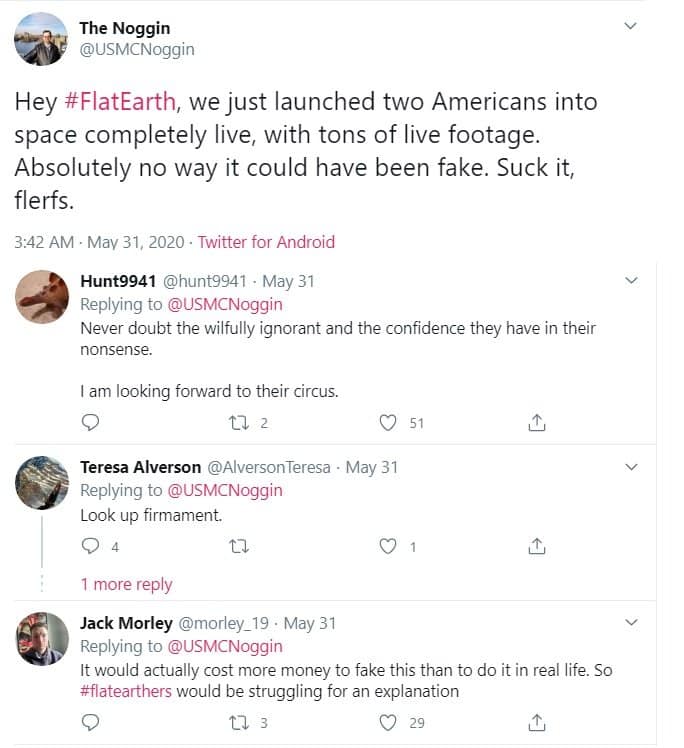Viewport: 684px width, 748px height.
Task: Share Hunt9941's reply
Action: 536,423
